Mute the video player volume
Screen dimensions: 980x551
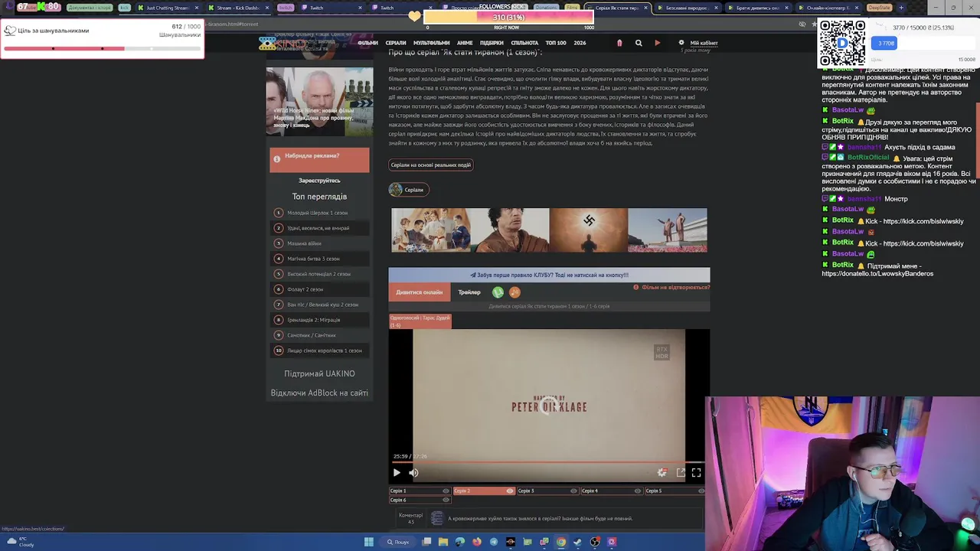click(x=413, y=473)
